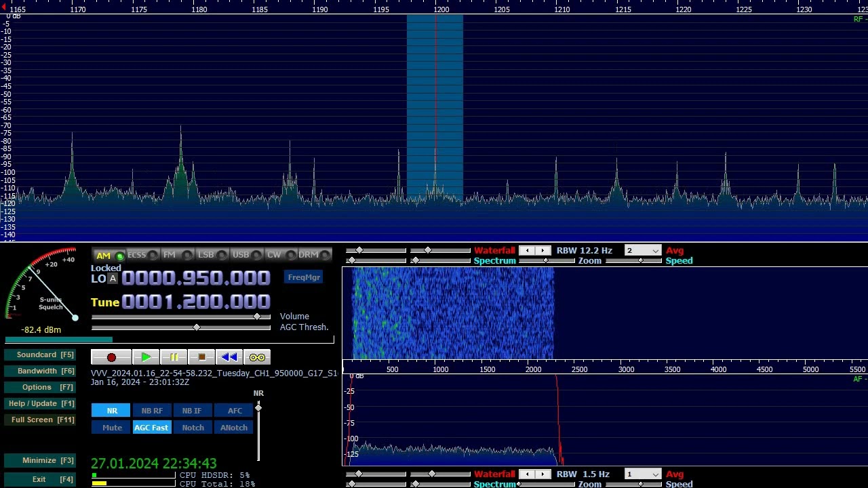Click the recording filename starting with VVV_2024.01.16

coord(214,373)
